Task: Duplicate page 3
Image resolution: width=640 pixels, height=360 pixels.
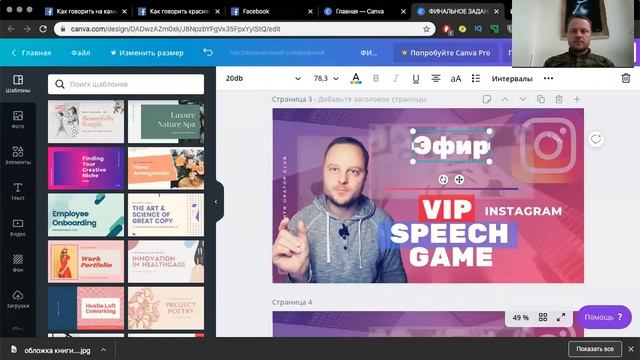Action: 541,99
